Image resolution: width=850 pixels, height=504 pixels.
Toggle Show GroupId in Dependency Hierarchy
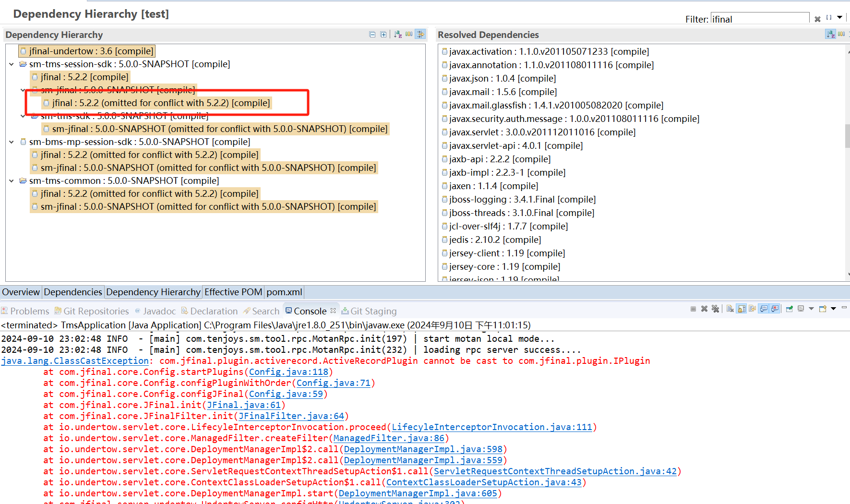coord(409,35)
